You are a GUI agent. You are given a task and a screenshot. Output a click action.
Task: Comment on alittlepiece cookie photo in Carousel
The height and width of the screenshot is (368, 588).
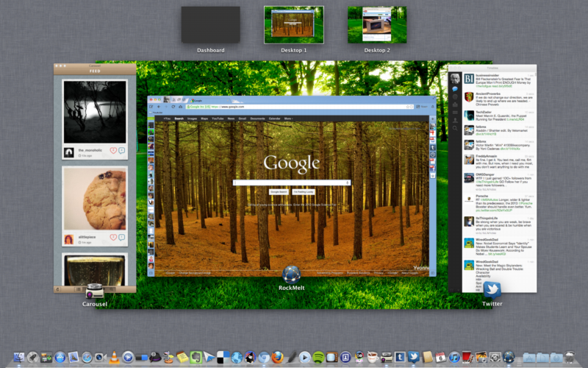click(121, 237)
